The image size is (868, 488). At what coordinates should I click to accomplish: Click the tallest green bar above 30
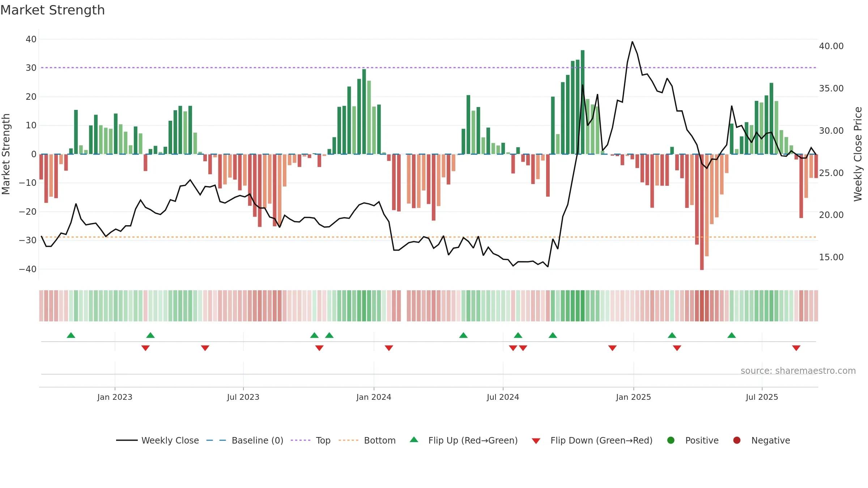pos(583,102)
